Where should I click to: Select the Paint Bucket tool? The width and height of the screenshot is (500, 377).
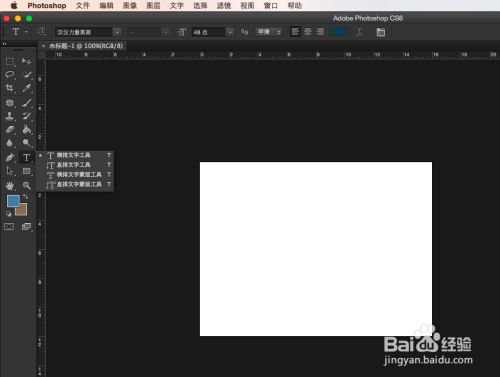[x=27, y=129]
